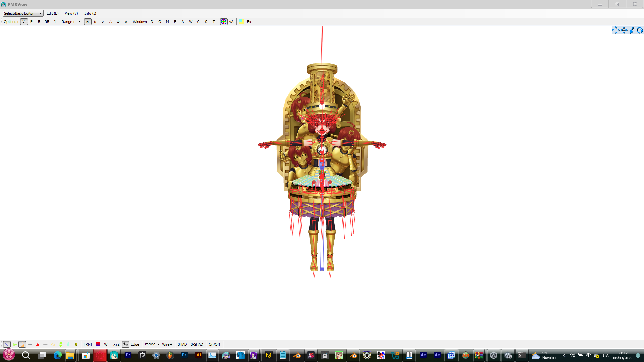This screenshot has width=644, height=362.
Task: Select the triangle range selection mode
Action: [110, 22]
